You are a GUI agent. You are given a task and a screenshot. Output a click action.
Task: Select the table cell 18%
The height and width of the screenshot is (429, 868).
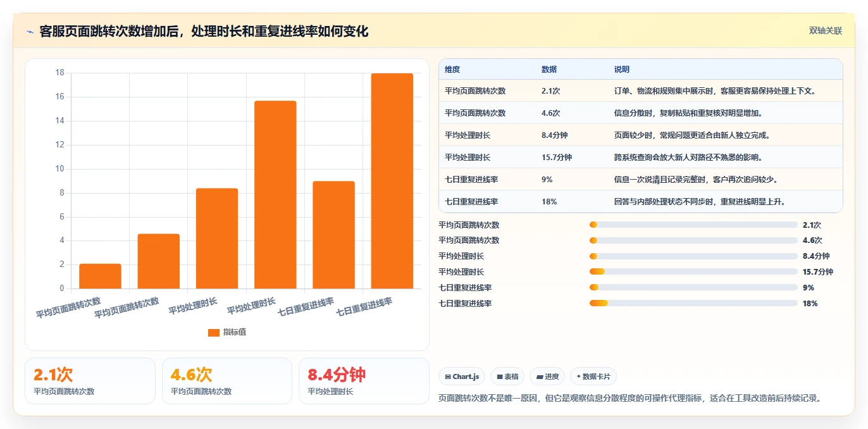(x=549, y=202)
